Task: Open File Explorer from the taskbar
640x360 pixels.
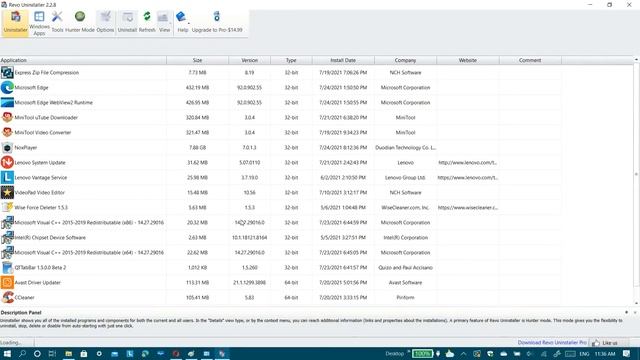Action: (x=69, y=353)
